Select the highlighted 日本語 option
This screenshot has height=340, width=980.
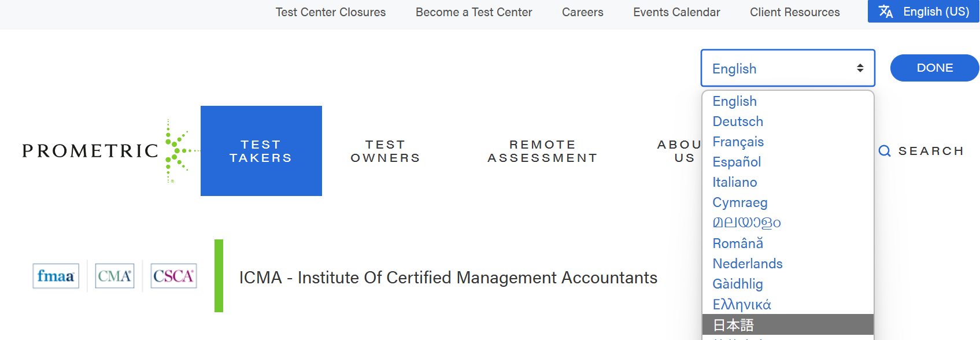(733, 324)
